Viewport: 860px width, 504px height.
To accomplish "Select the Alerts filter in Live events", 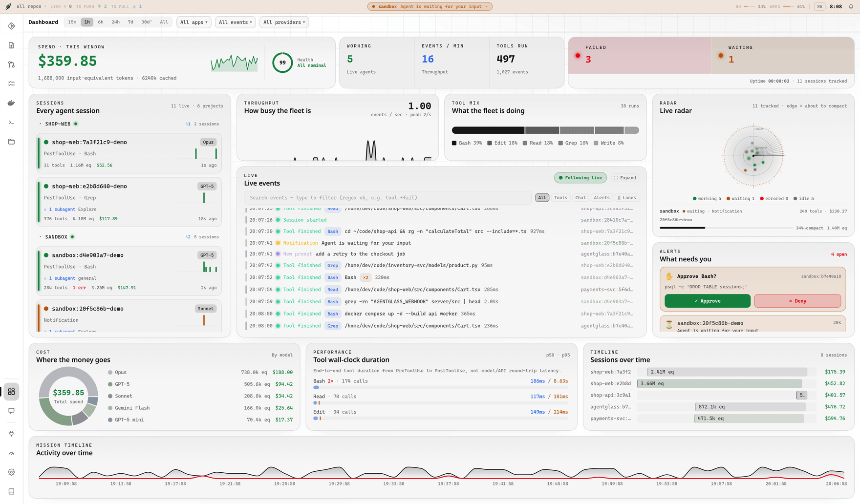I will click(x=602, y=198).
